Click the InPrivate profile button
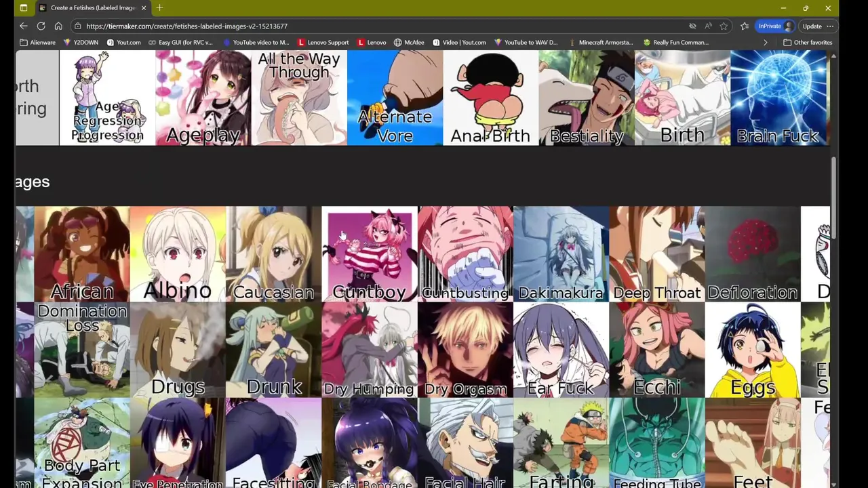This screenshot has width=868, height=488. (x=776, y=26)
